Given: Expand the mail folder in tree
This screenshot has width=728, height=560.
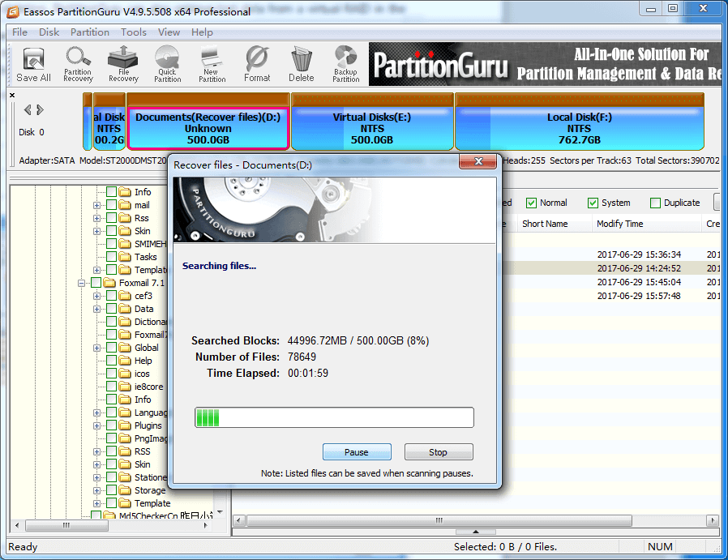Looking at the screenshot, I should pos(97,205).
